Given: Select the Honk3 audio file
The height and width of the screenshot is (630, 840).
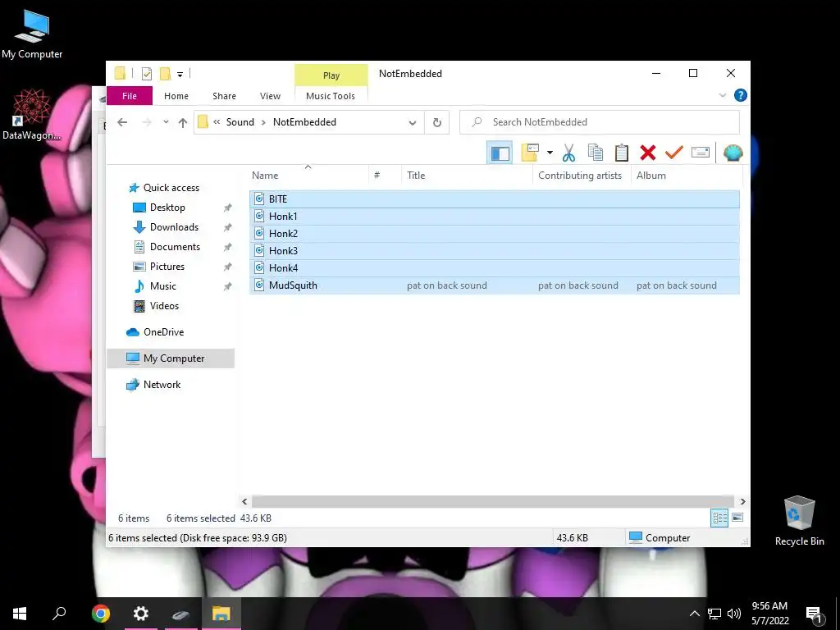Looking at the screenshot, I should point(494,251).
